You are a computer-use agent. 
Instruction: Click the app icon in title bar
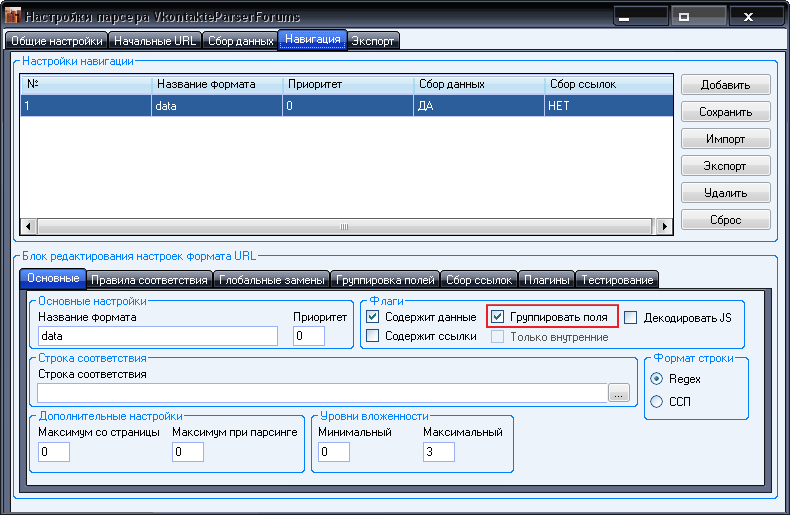click(13, 17)
